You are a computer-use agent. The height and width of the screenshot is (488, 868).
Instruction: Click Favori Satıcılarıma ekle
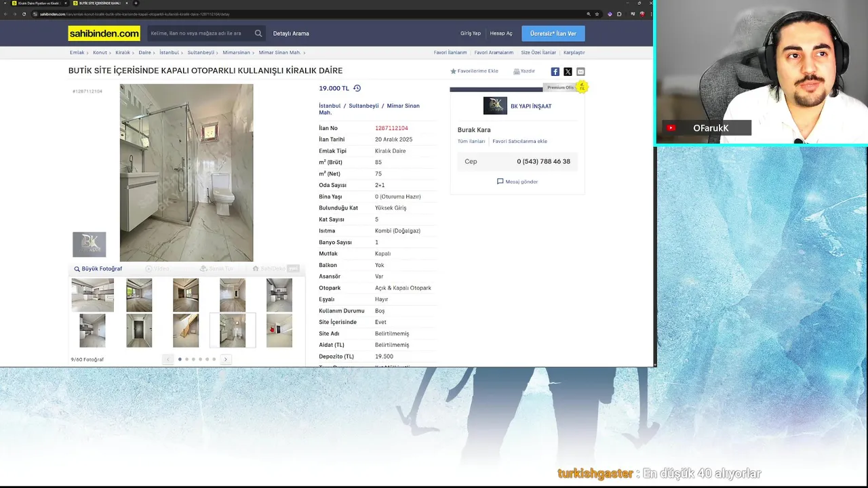pos(519,141)
